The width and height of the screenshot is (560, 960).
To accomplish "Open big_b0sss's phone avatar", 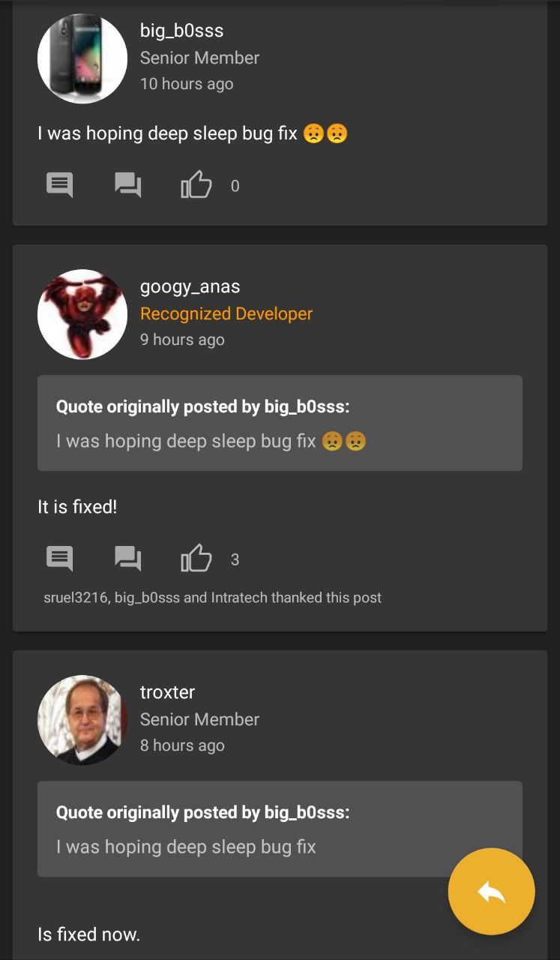I will point(82,58).
